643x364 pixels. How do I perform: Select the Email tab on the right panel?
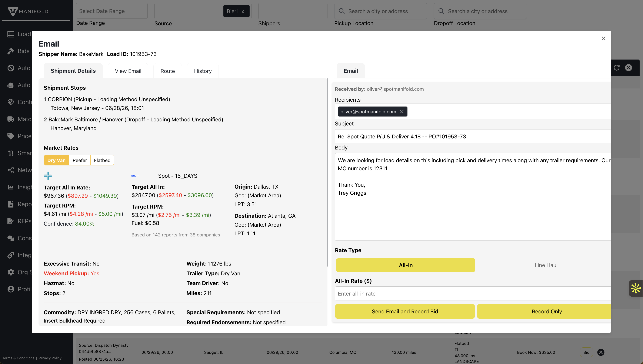350,71
